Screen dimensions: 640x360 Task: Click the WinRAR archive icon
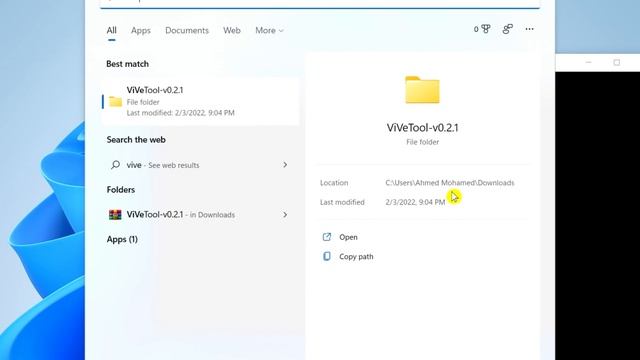pos(115,215)
